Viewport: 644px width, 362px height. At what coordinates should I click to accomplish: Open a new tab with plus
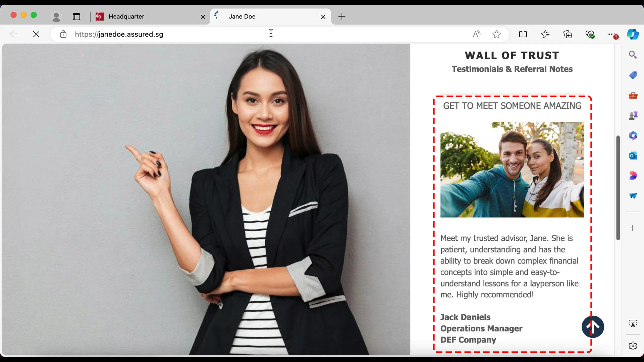342,16
